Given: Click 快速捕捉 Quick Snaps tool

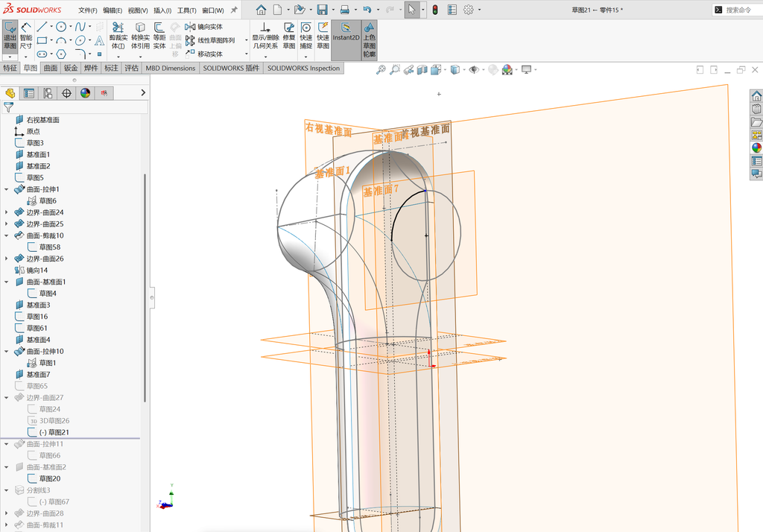Looking at the screenshot, I should point(306,36).
